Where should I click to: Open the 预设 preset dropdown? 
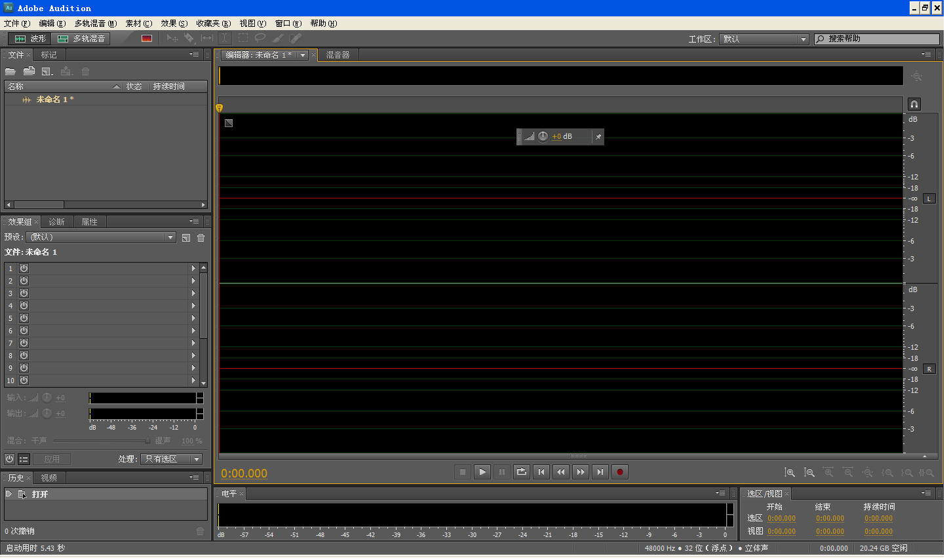tap(101, 237)
